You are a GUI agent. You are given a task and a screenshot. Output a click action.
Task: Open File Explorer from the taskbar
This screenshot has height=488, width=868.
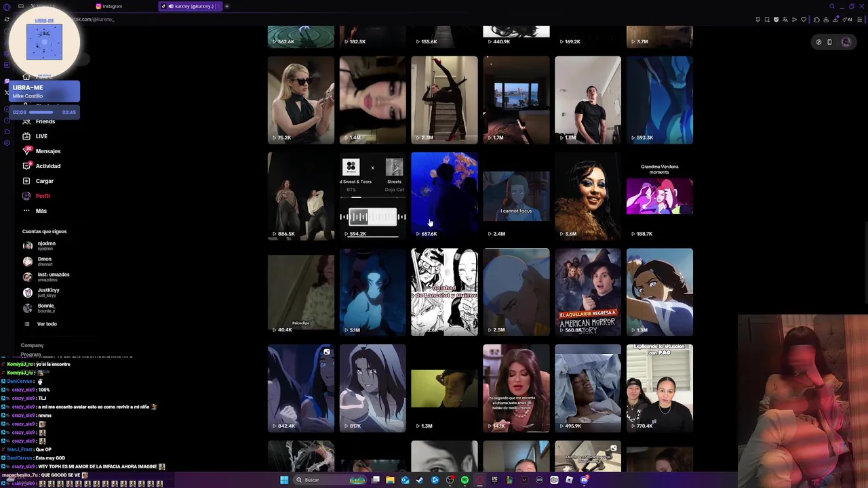[x=390, y=480]
